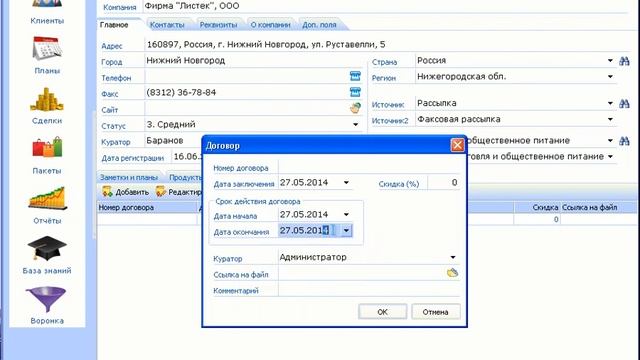Click the Адрес field with Руставелли, 5

tap(388, 44)
